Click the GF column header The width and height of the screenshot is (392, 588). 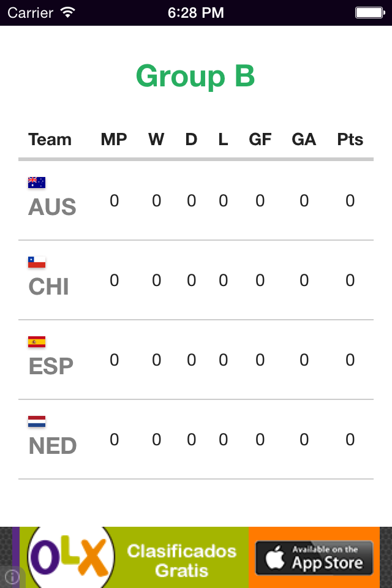click(260, 140)
